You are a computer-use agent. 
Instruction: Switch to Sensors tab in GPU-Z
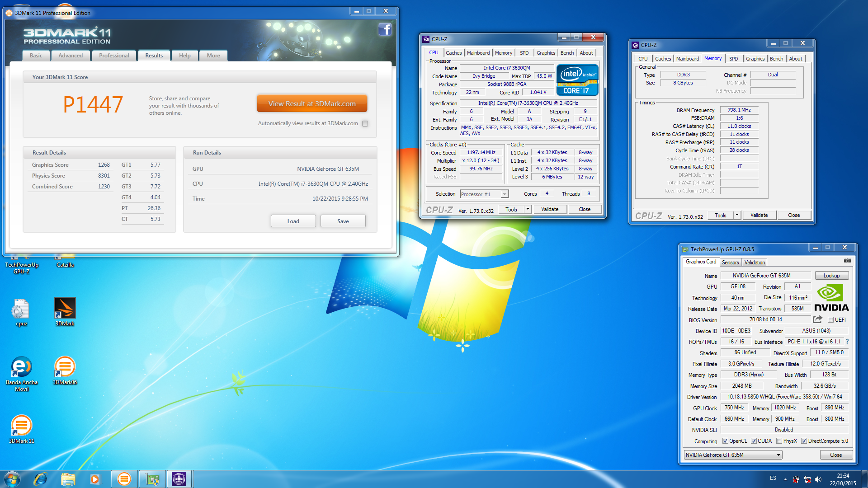tap(730, 263)
